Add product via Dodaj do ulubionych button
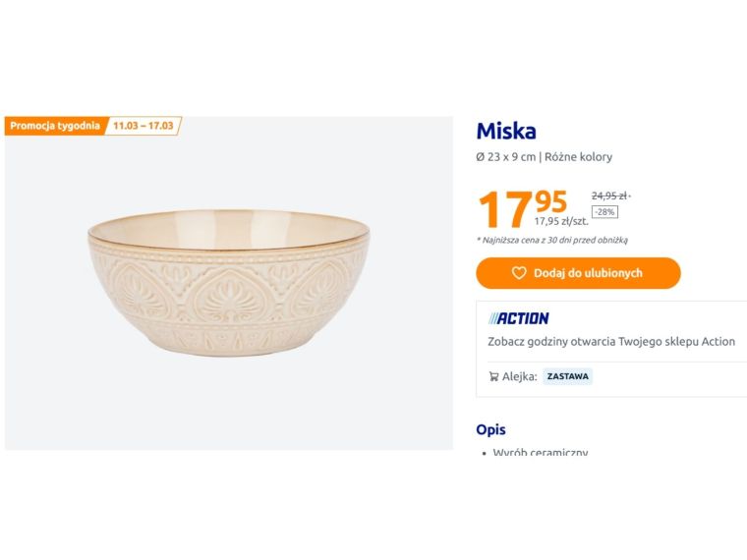The image size is (747, 560). (x=588, y=273)
